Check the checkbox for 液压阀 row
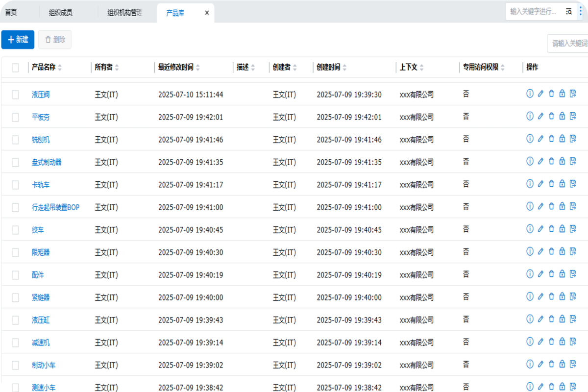Image resolution: width=588 pixels, height=392 pixels. 16,95
